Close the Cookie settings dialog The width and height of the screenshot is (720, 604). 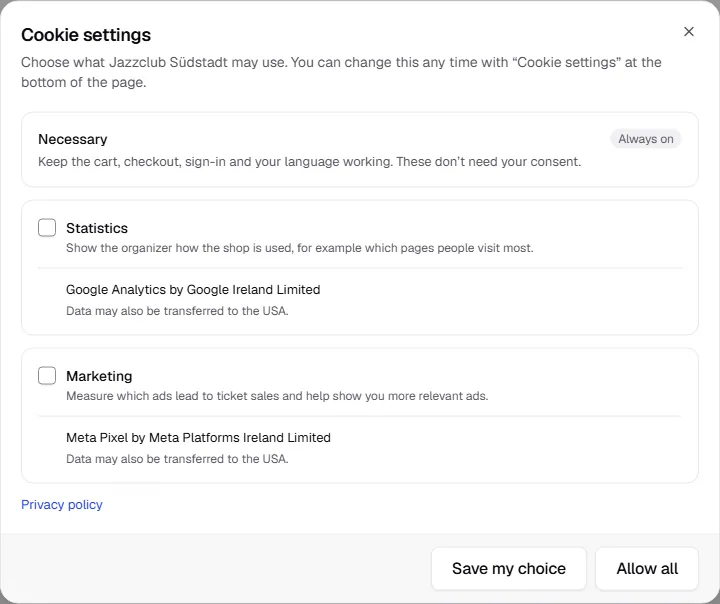pos(688,32)
